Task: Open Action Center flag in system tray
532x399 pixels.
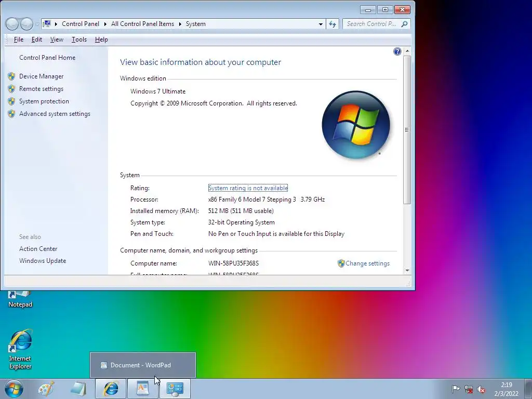Action: click(x=456, y=389)
